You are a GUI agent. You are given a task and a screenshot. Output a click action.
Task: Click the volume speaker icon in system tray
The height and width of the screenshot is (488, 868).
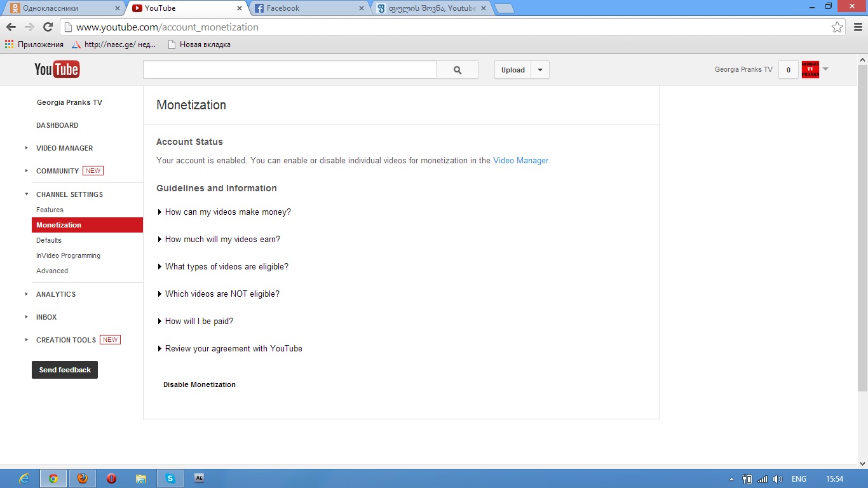coord(778,479)
